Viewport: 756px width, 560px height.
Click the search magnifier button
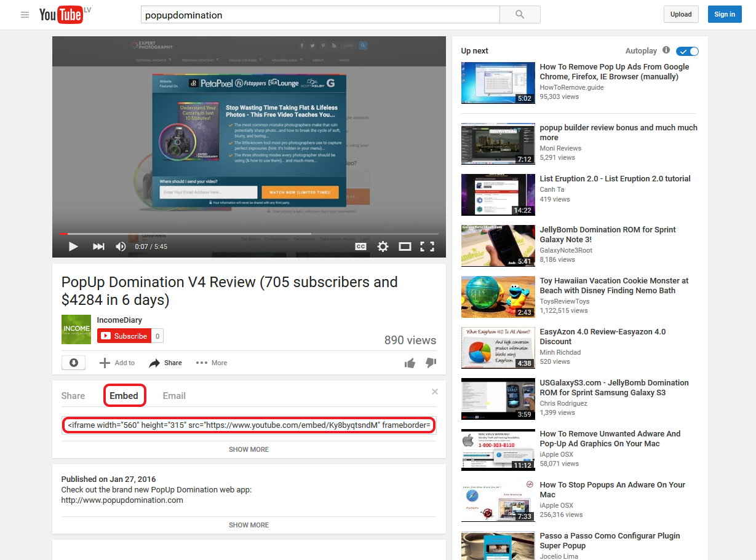[520, 15]
